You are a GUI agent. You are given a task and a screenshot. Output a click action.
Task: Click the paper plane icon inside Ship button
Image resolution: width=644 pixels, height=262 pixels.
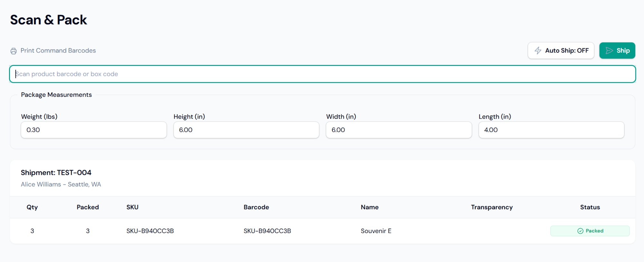[609, 50]
